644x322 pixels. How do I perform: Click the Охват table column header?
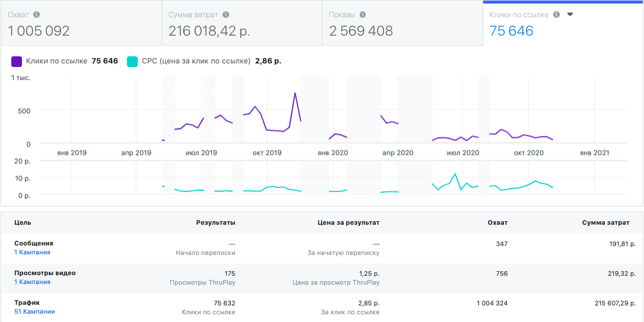[x=498, y=223]
